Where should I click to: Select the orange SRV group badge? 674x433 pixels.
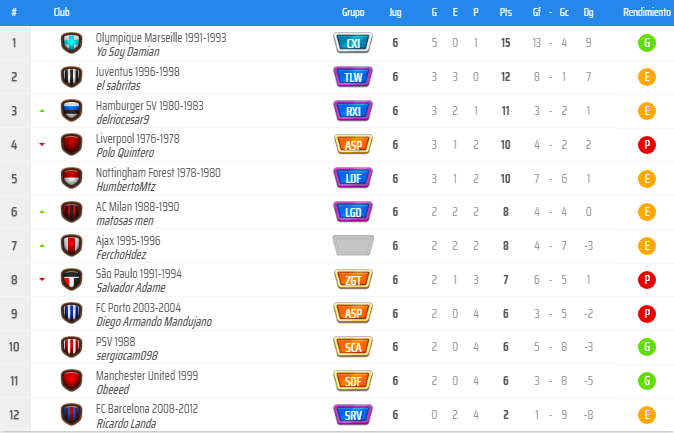(353, 415)
